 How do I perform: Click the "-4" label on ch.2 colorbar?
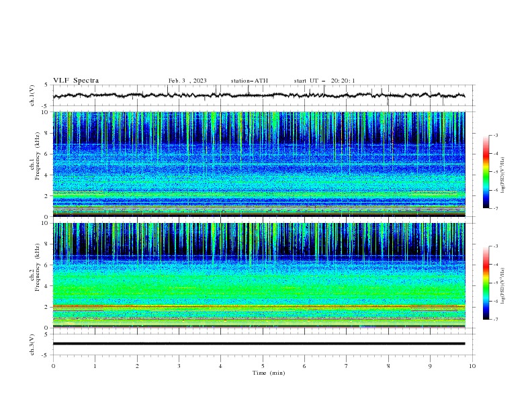point(496,265)
